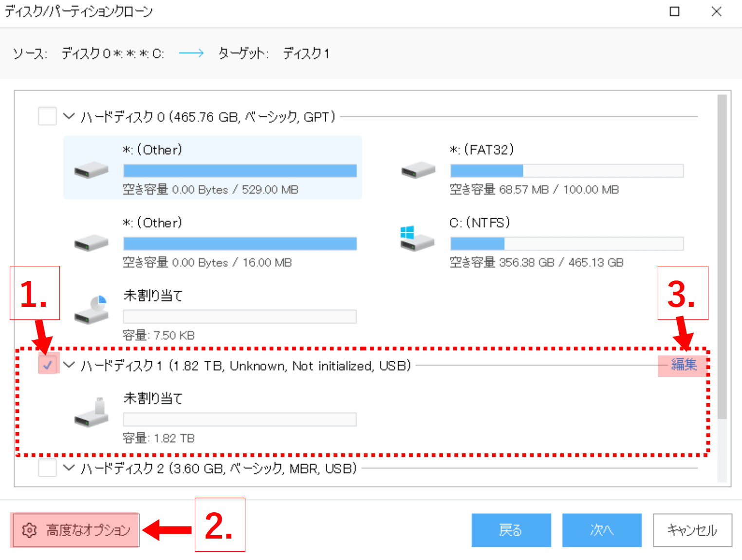
Task: Click unallocated 7.50 KB pie-chart disk icon
Action: 92,310
